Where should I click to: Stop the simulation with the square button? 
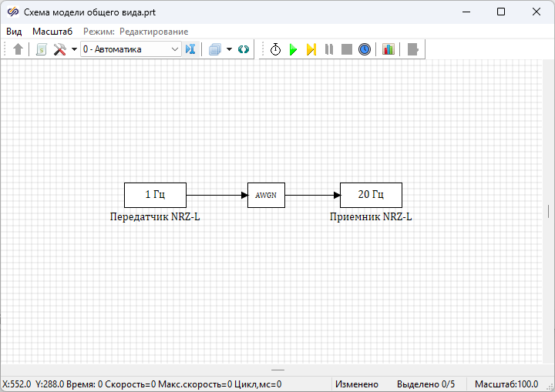pyautogui.click(x=347, y=49)
